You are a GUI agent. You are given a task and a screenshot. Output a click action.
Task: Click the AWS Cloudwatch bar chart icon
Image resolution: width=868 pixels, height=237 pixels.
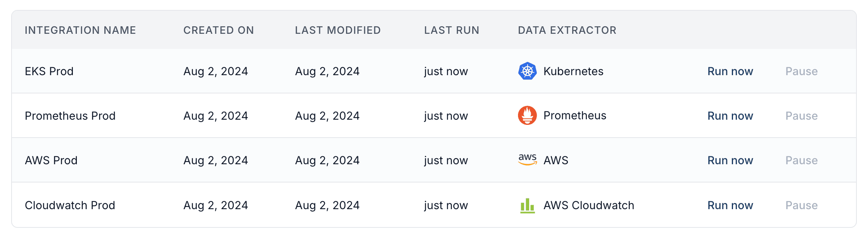click(x=528, y=206)
